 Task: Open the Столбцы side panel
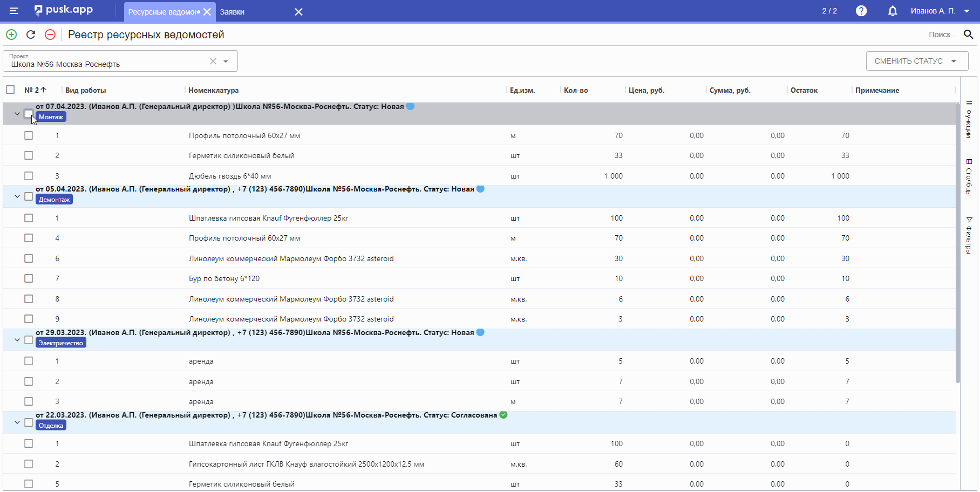pos(969,177)
